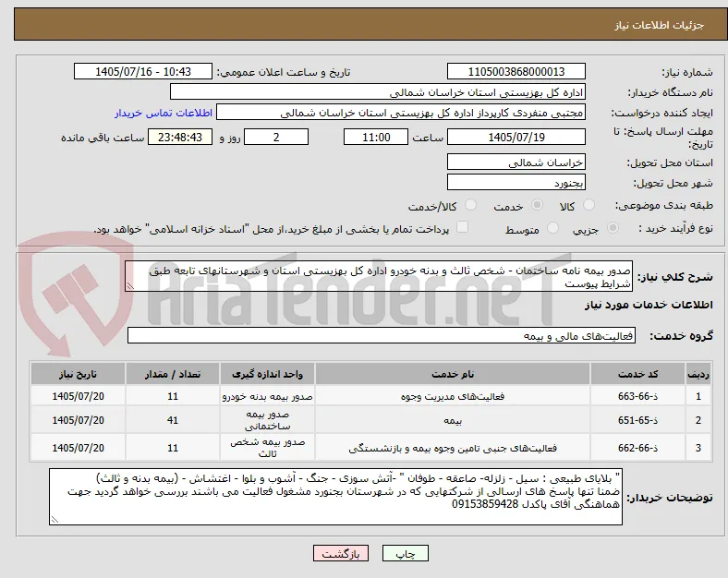Click the صدور بیمه ساختمانی unit cell
This screenshot has height=578, width=728.
[267, 420]
